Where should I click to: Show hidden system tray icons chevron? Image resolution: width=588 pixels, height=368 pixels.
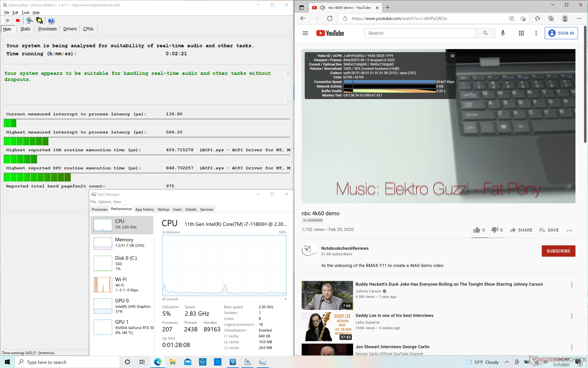click(x=507, y=362)
